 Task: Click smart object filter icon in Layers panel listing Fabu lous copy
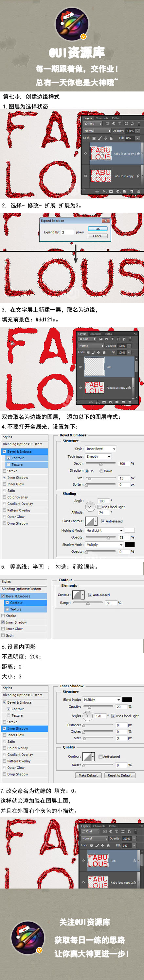pos(132,124)
